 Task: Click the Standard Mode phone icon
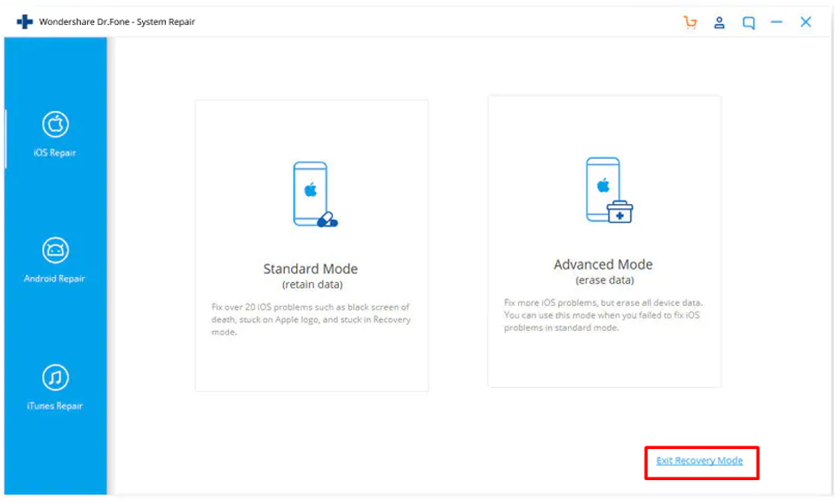315,194
